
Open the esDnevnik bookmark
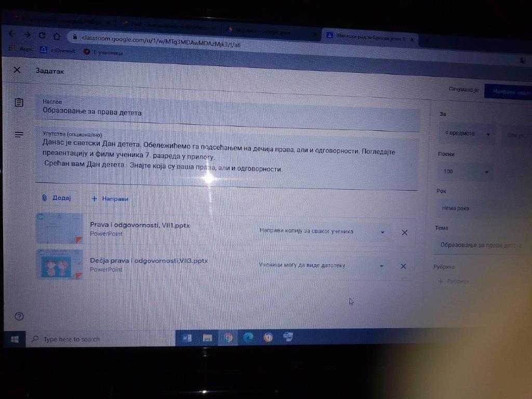(x=58, y=50)
